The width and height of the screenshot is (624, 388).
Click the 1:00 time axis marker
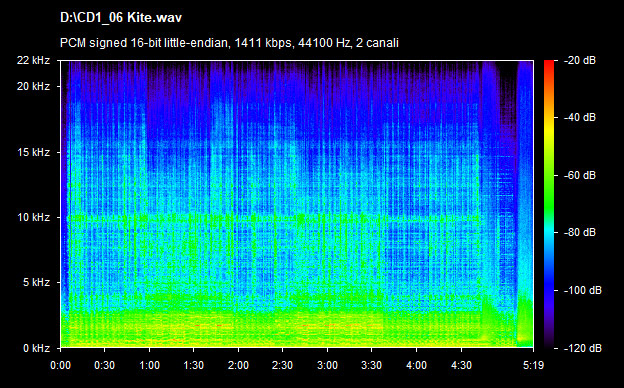point(149,365)
